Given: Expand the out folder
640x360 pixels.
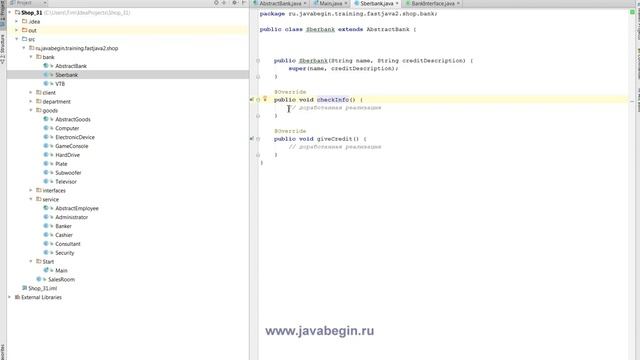Looking at the screenshot, I should (x=17, y=30).
